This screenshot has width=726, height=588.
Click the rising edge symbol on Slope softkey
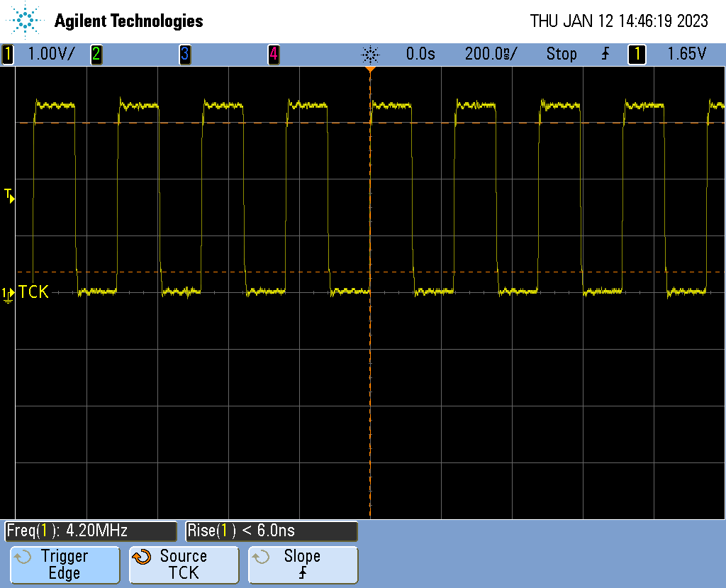(x=303, y=573)
